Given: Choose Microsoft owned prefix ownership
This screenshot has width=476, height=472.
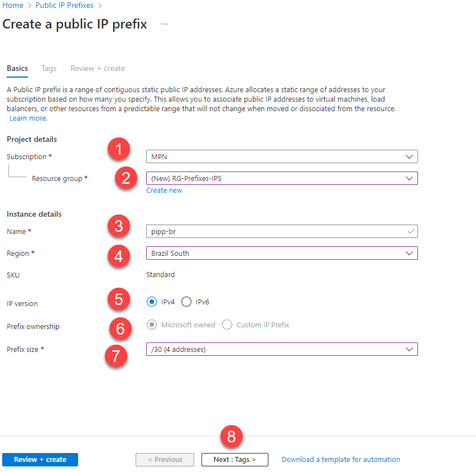Looking at the screenshot, I should 152,325.
